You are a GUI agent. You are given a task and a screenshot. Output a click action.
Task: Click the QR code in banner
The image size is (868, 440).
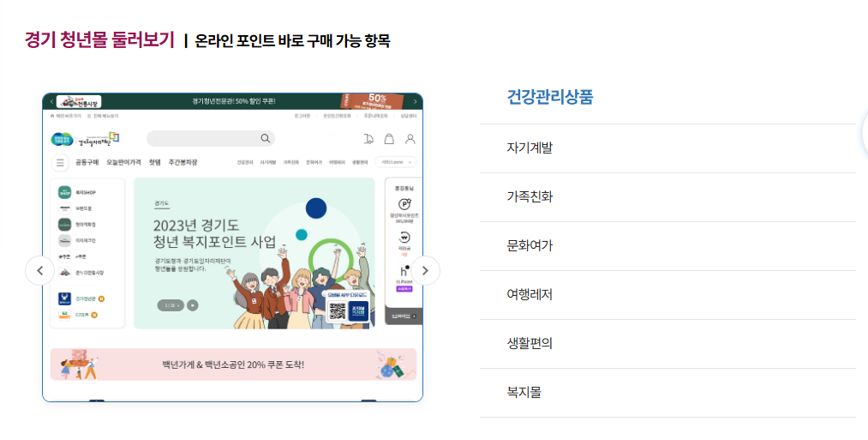coord(337,310)
